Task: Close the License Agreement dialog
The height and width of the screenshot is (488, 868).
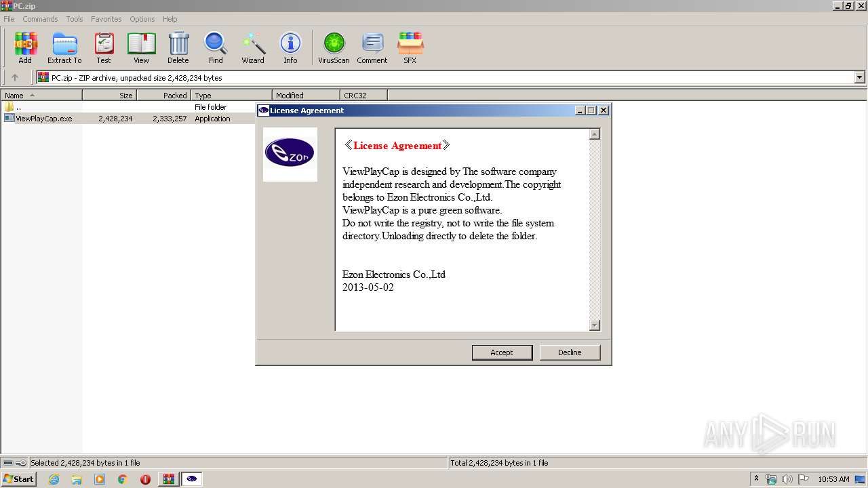Action: [604, 110]
